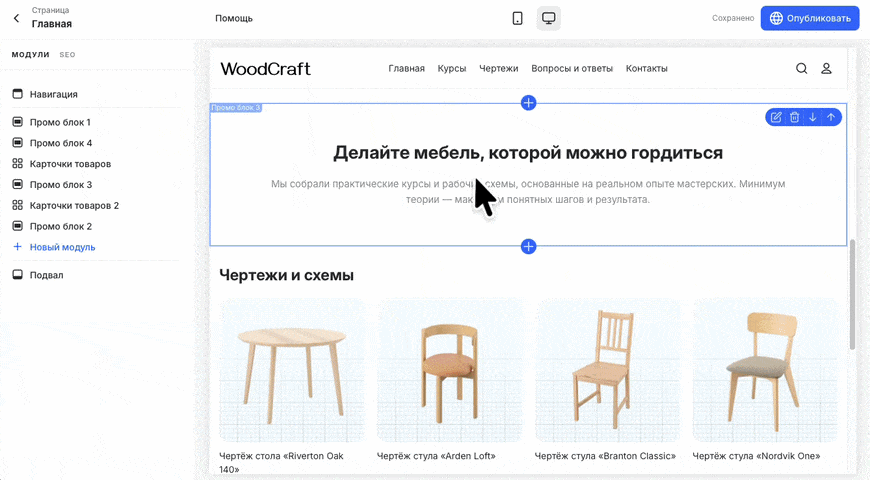Select Навигация in the module list
This screenshot has width=870, height=480.
(53, 94)
